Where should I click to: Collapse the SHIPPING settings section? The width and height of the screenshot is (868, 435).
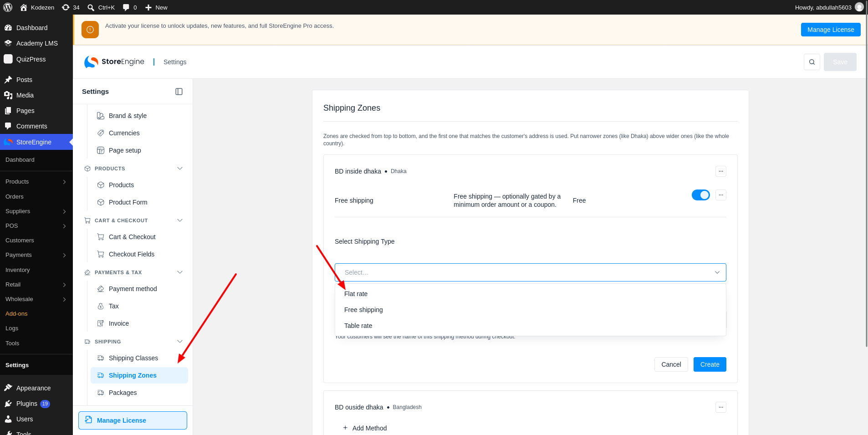pyautogui.click(x=180, y=342)
